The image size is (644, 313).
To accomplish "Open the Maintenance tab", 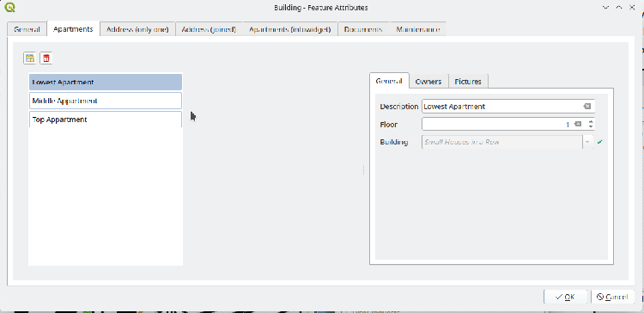I will 418,29.
